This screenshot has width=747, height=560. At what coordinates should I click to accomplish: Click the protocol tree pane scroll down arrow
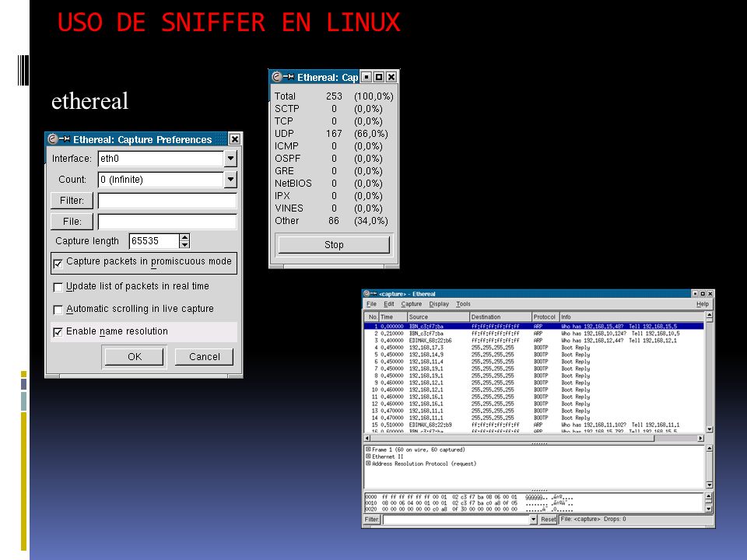point(710,485)
